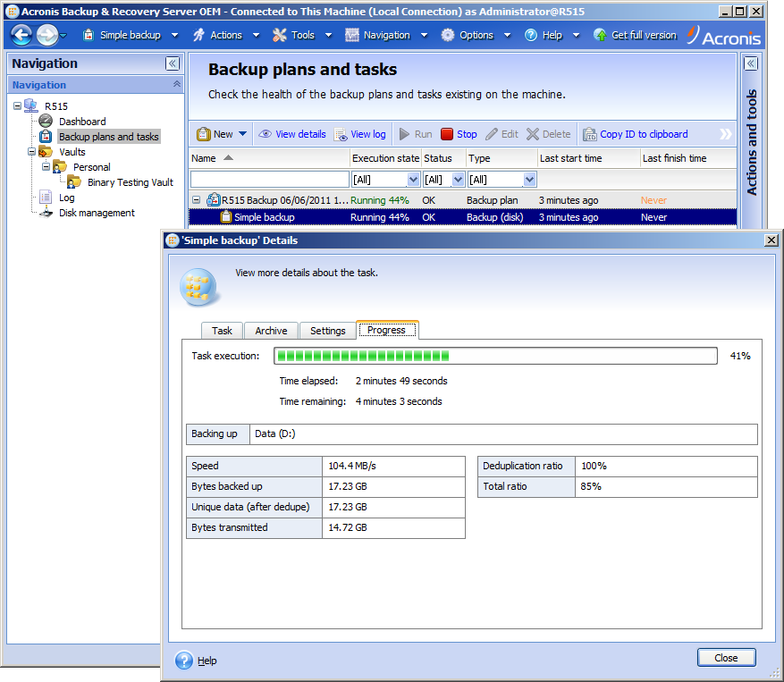
Task: Expand the Actions and tools side pane
Action: pyautogui.click(x=751, y=63)
